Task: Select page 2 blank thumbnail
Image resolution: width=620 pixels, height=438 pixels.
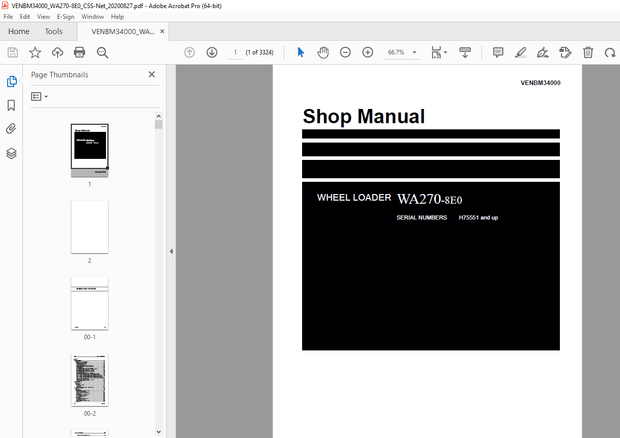Action: [x=90, y=227]
